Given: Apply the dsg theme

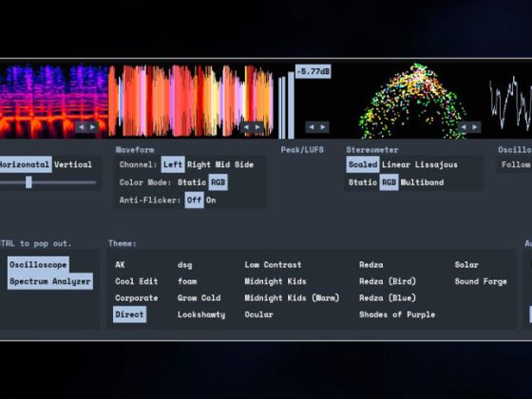Looking at the screenshot, I should pyautogui.click(x=184, y=265).
